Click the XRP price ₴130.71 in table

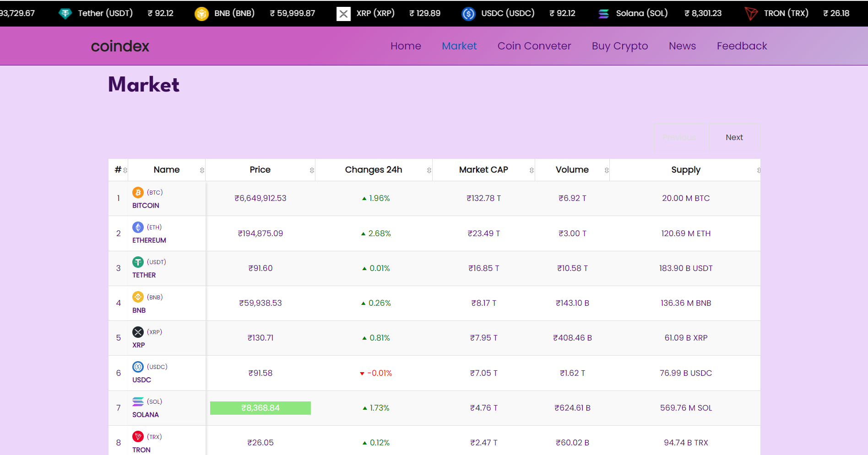point(260,338)
